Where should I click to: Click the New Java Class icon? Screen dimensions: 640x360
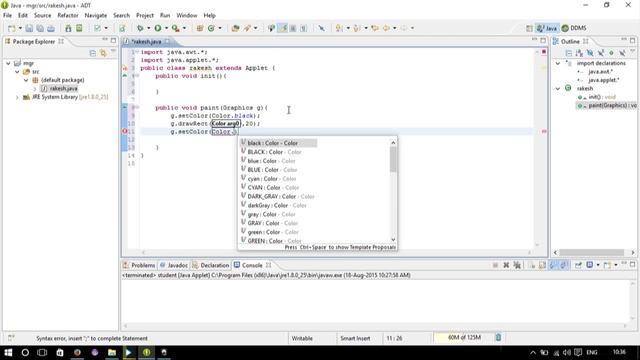(211, 28)
